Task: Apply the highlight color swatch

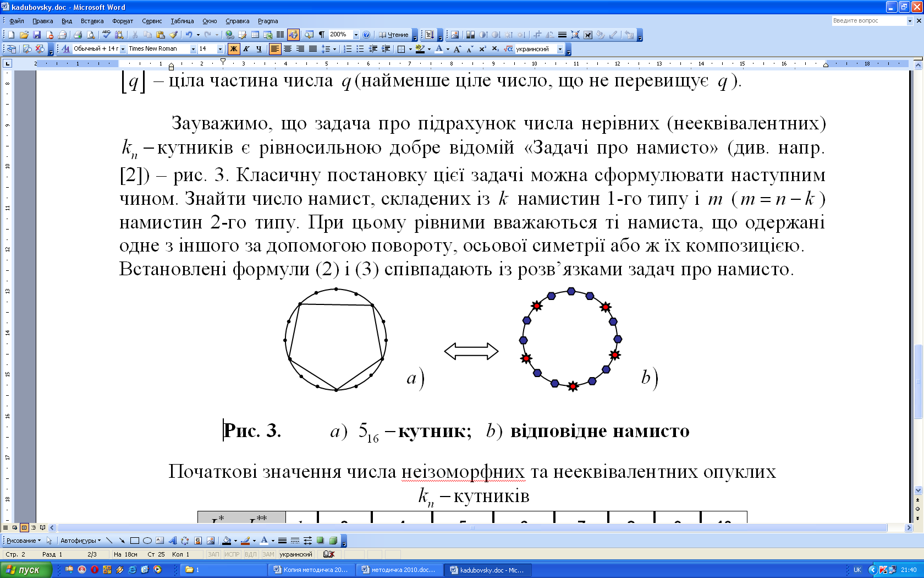Action: 420,49
